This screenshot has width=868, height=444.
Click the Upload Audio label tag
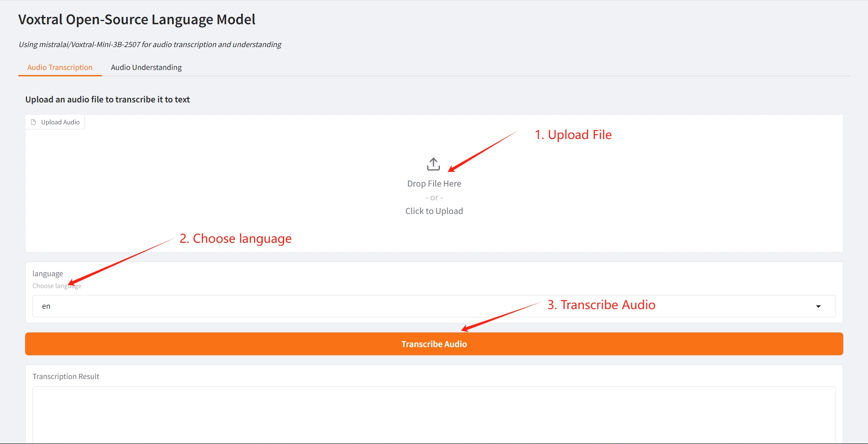(60, 122)
